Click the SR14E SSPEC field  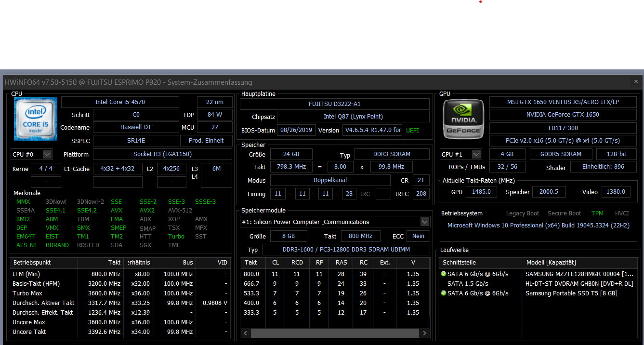(x=136, y=141)
